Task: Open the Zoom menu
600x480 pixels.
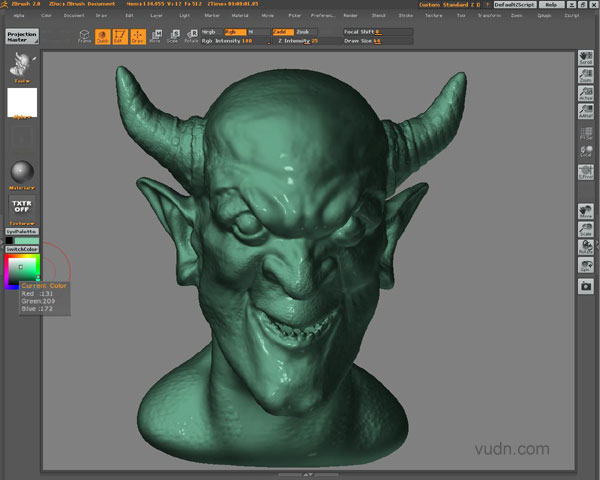Action: point(517,16)
